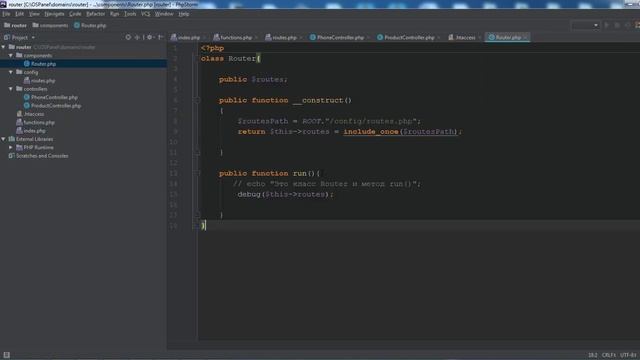
Task: Collapse the config folder
Action: coord(11,72)
